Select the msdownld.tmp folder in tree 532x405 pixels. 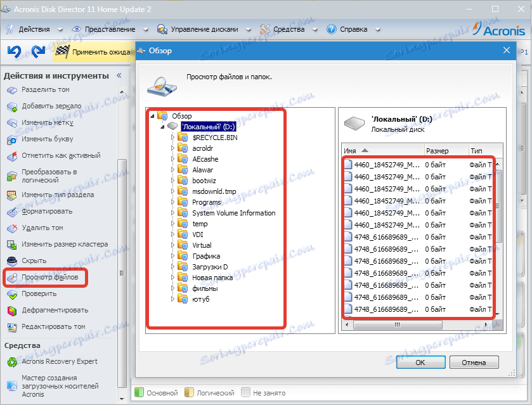(214, 191)
